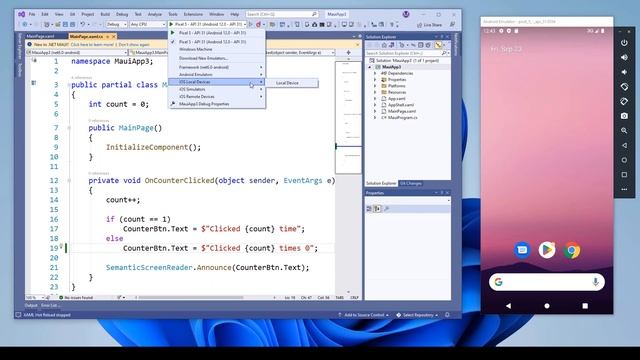Image resolution: width=640 pixels, height=360 pixels.
Task: Choose Local Device in iOS submenu
Action: click(292, 83)
